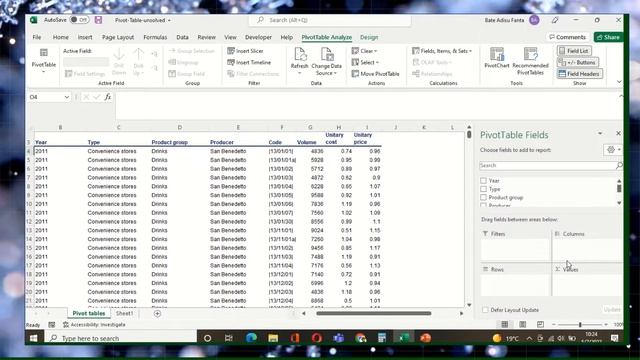The height and width of the screenshot is (360, 640).
Task: Switch to the Developer tab
Action: 258,37
